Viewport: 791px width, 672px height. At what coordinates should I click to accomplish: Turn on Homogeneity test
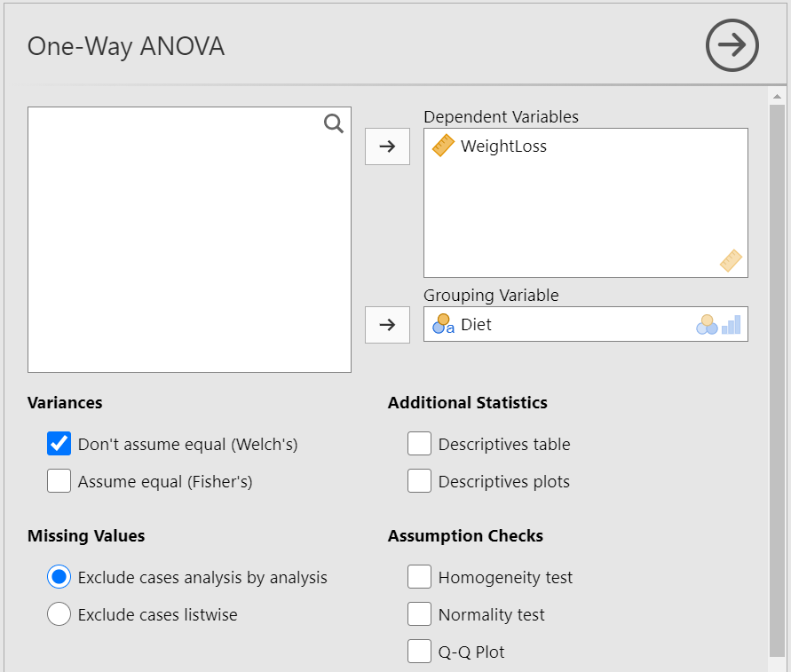(419, 577)
